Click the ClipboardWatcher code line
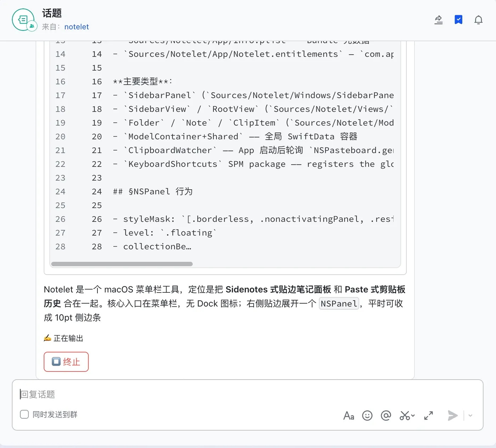Screen dimensions: 496x448 [253, 150]
